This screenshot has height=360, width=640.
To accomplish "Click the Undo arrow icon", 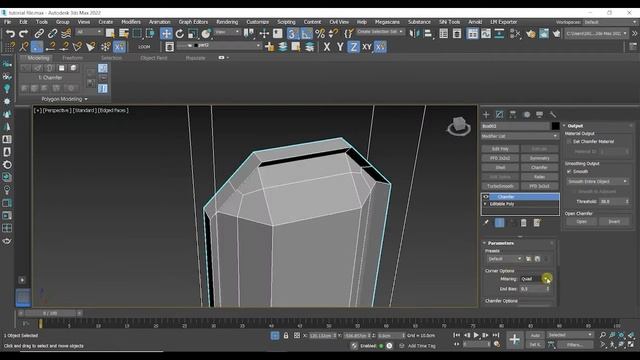I will (x=10, y=33).
